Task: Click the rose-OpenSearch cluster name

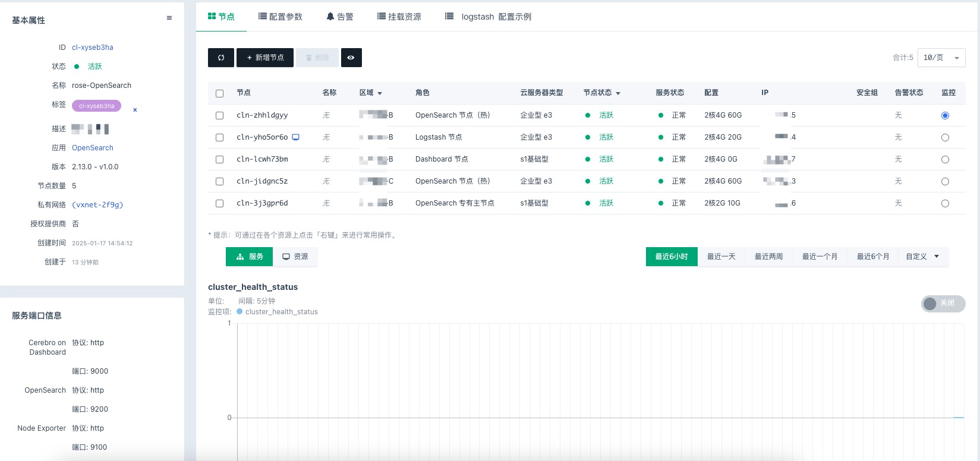Action: pyautogui.click(x=102, y=86)
